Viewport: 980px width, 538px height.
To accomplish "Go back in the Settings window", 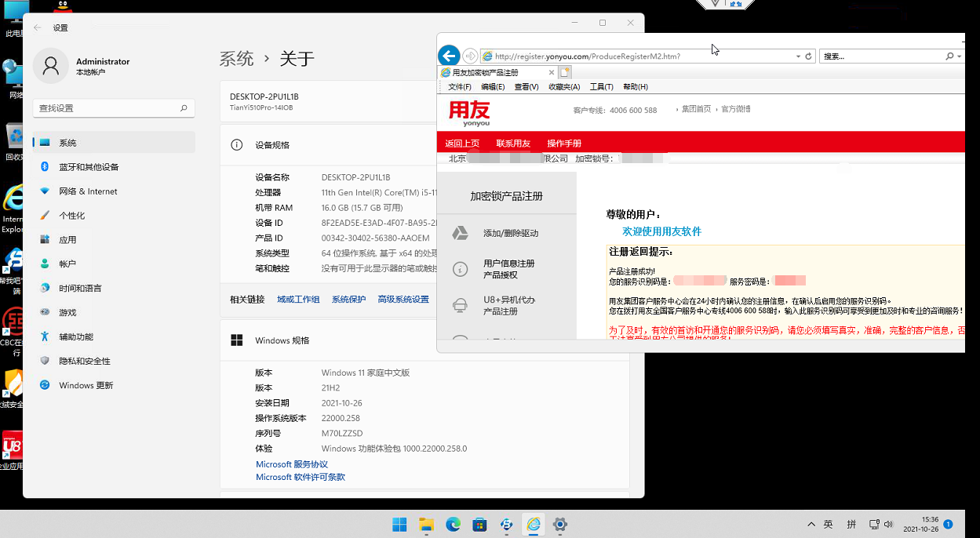I will click(37, 27).
